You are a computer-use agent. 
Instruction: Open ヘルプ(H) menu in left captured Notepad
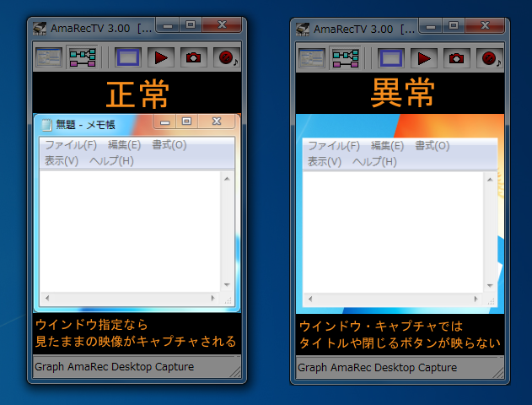point(111,160)
